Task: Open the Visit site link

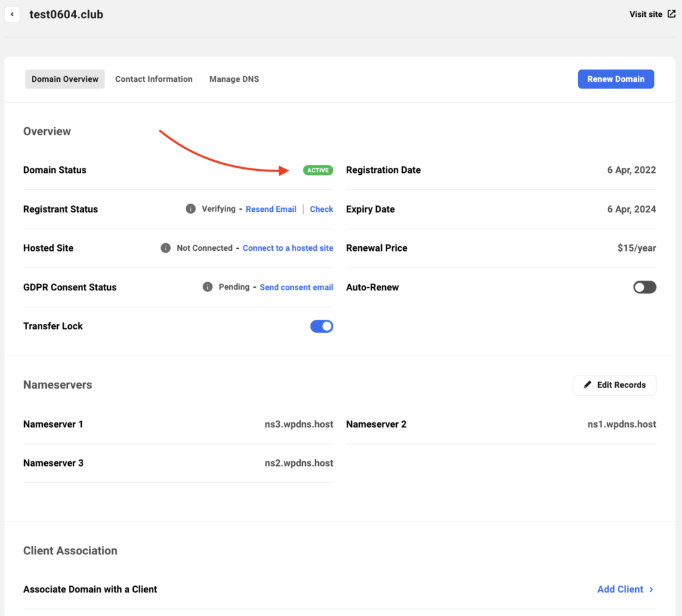Action: coord(646,14)
